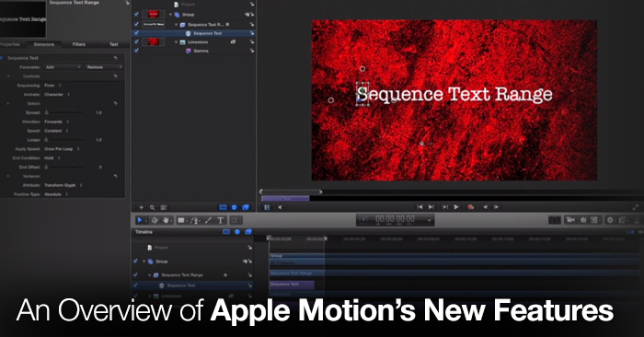Uncheck the Limestone layer visibility checkbox
Viewport: 644px width, 337px height.
[136, 41]
